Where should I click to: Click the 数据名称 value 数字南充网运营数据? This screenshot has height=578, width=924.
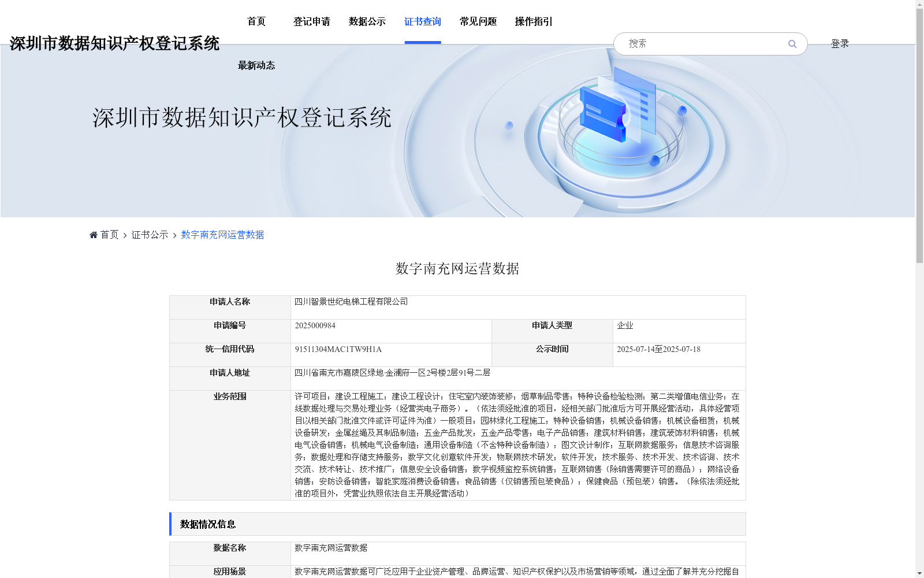pyautogui.click(x=331, y=548)
